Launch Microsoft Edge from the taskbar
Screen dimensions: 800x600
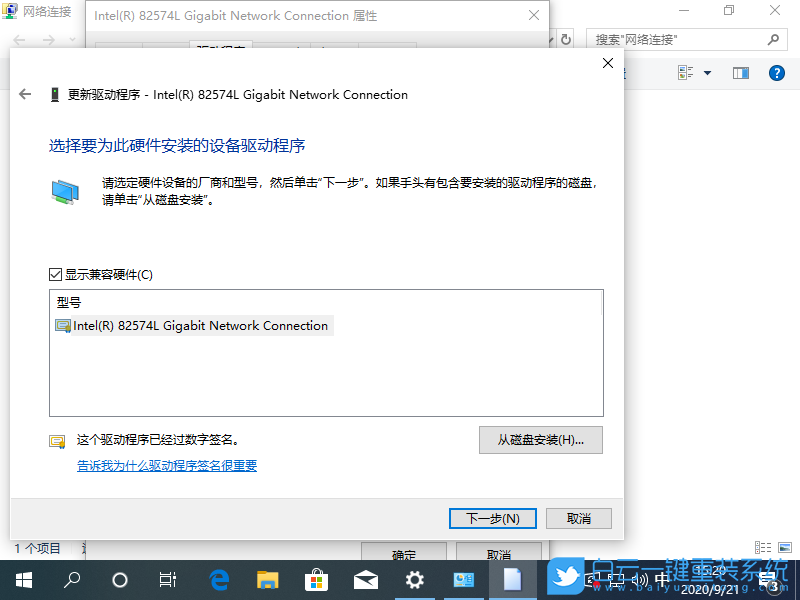tap(219, 580)
